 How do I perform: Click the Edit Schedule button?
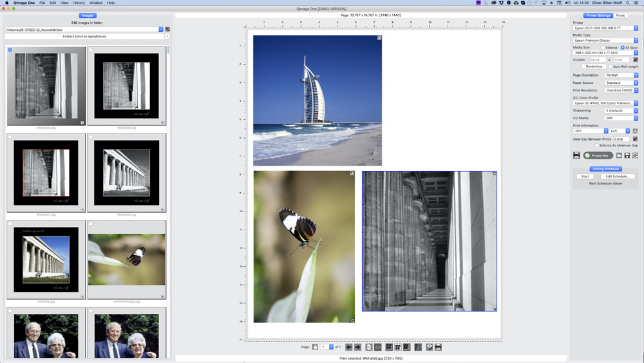point(617,176)
